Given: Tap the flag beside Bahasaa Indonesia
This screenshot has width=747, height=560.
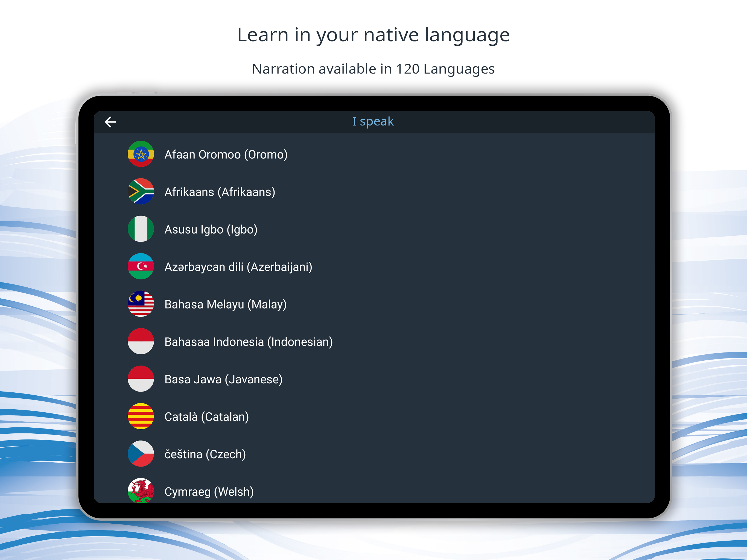Looking at the screenshot, I should pyautogui.click(x=141, y=342).
